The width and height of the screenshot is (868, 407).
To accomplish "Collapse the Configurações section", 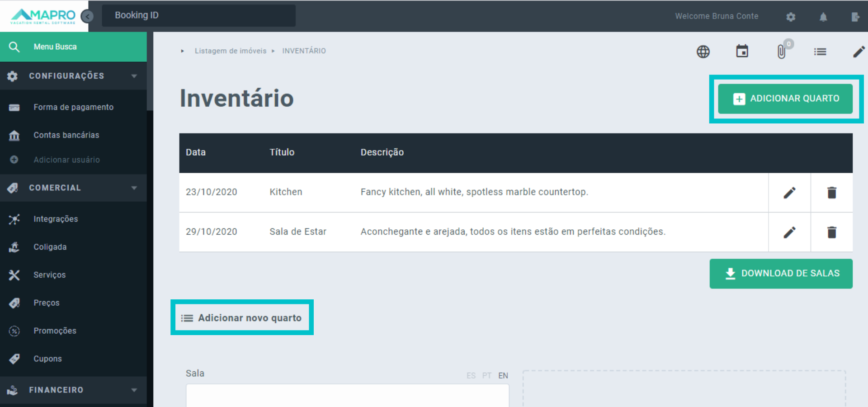I will (134, 76).
